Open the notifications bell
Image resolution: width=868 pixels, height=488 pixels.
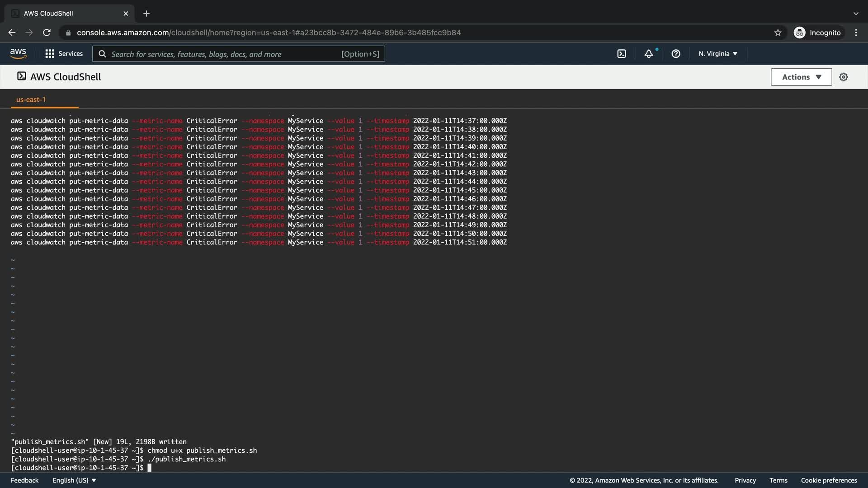coord(649,54)
